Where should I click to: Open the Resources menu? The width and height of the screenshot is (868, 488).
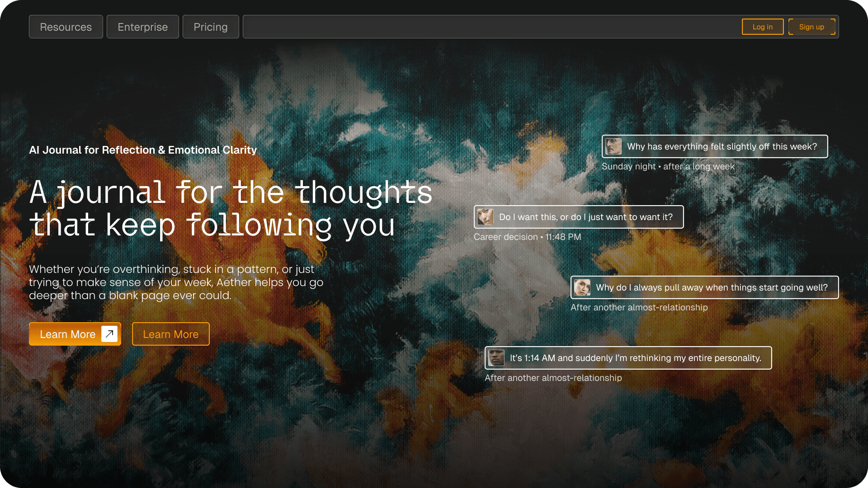pyautogui.click(x=66, y=27)
